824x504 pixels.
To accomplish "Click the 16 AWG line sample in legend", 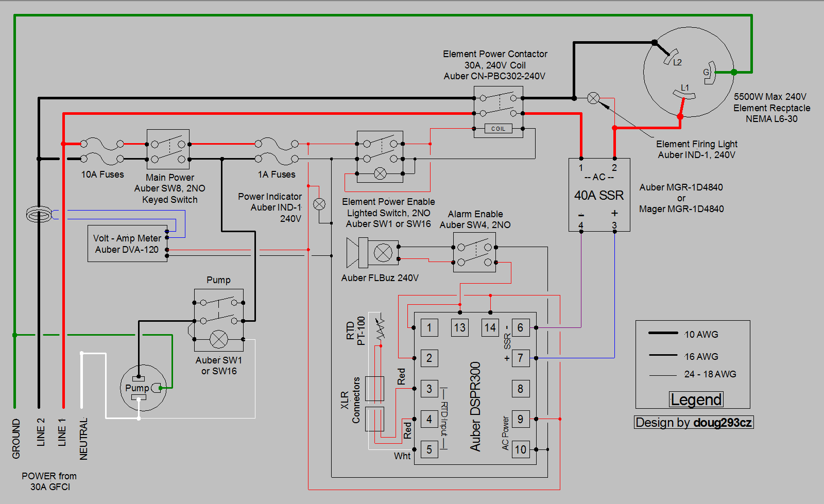I will coord(663,355).
